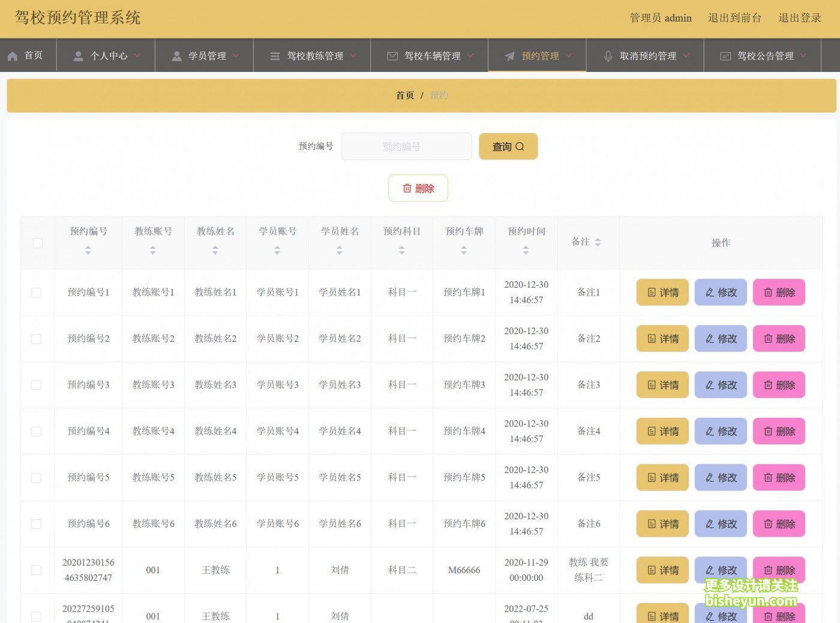Check the checkbox for row 预约编号4
840x623 pixels.
[36, 431]
